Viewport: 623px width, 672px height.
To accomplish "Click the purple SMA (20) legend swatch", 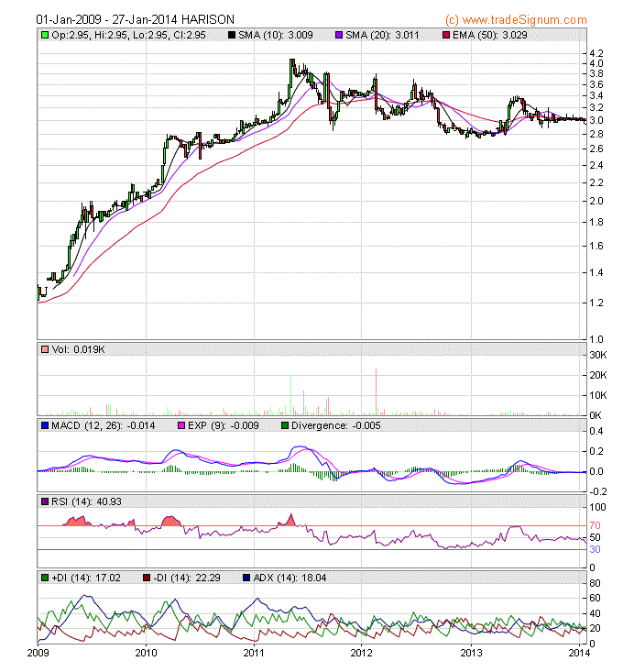I will click(x=339, y=35).
